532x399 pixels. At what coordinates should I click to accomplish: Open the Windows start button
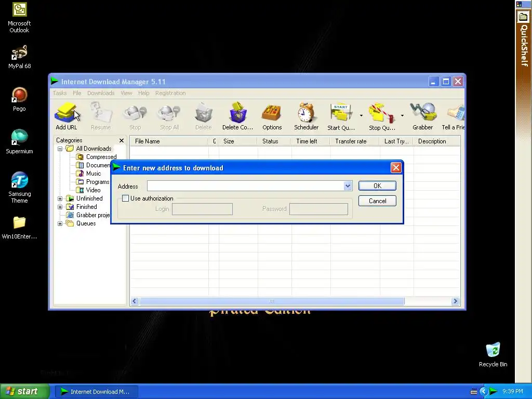(25, 391)
